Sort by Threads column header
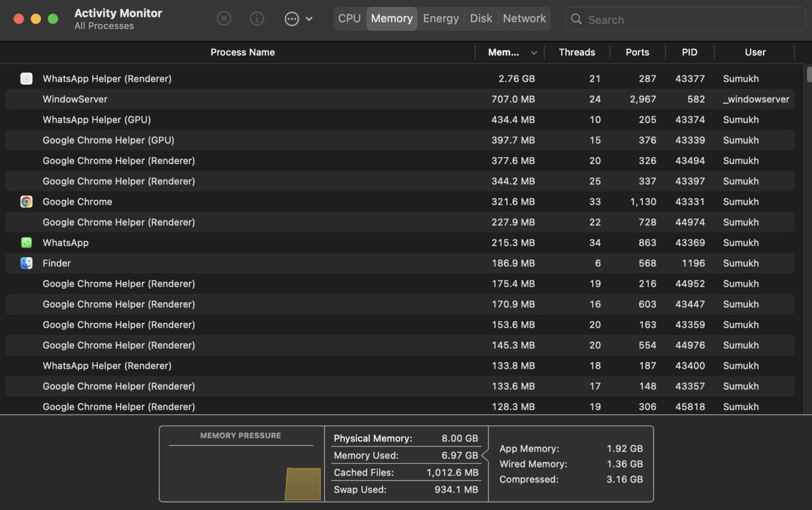The height and width of the screenshot is (510, 812). 577,52
